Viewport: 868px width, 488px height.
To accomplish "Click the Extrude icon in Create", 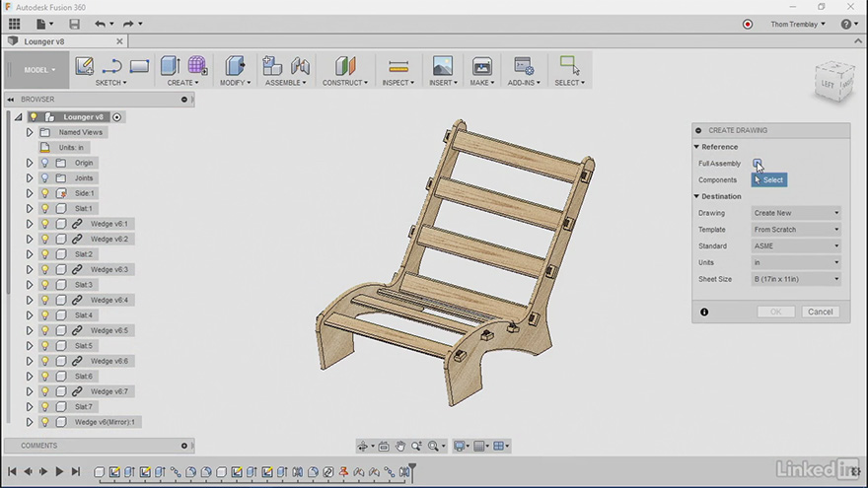I will 170,66.
